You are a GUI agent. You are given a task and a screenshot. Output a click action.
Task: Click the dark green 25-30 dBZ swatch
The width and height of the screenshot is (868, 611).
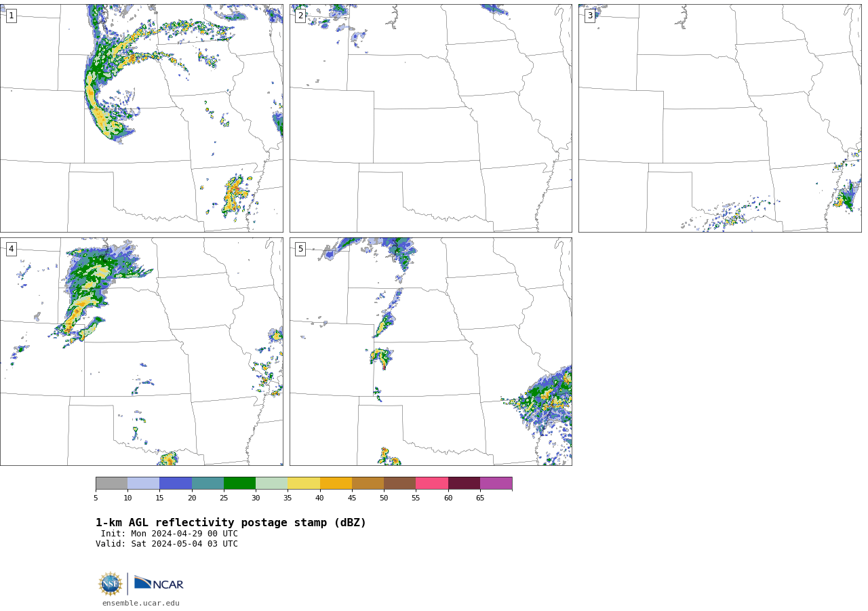tap(239, 484)
